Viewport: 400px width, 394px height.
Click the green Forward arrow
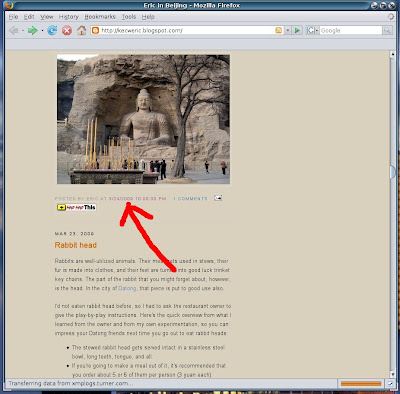(x=32, y=31)
